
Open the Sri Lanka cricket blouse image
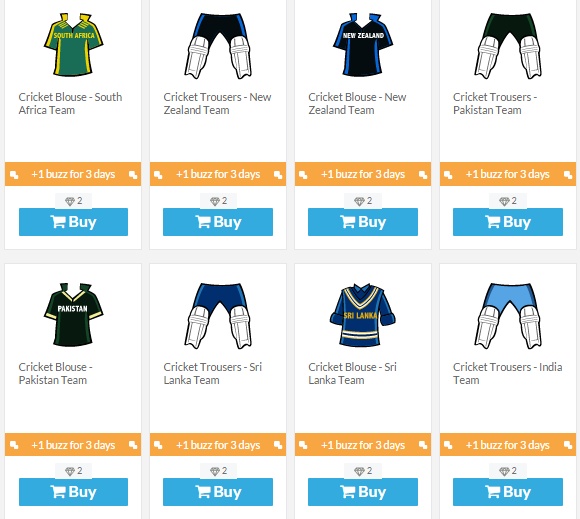pos(362,315)
